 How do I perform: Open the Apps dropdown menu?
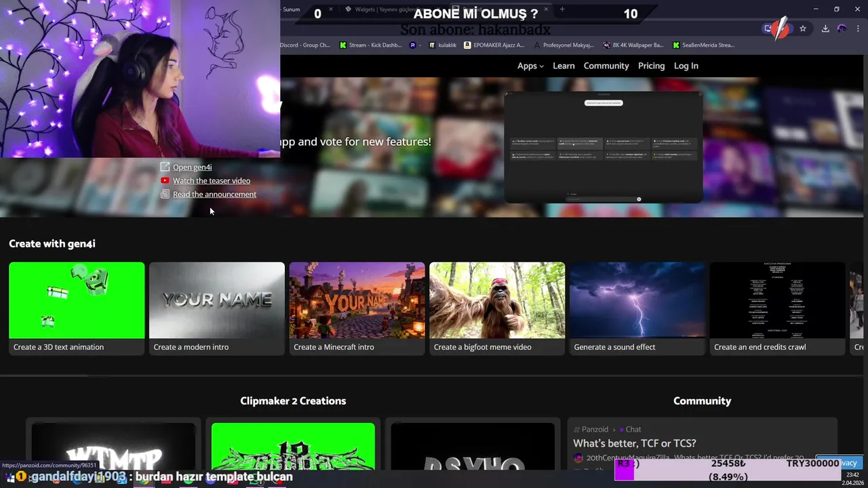[530, 66]
